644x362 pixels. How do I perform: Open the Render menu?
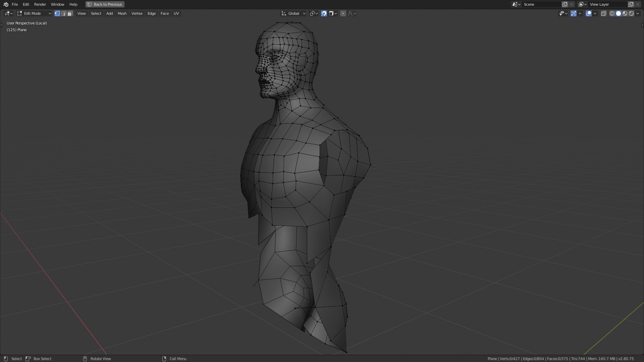click(x=40, y=4)
